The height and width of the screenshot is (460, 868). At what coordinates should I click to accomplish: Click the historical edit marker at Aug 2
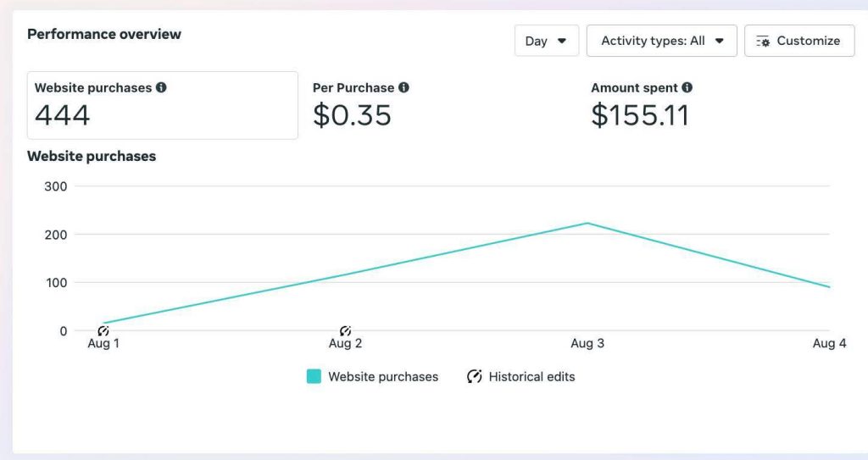[345, 330]
